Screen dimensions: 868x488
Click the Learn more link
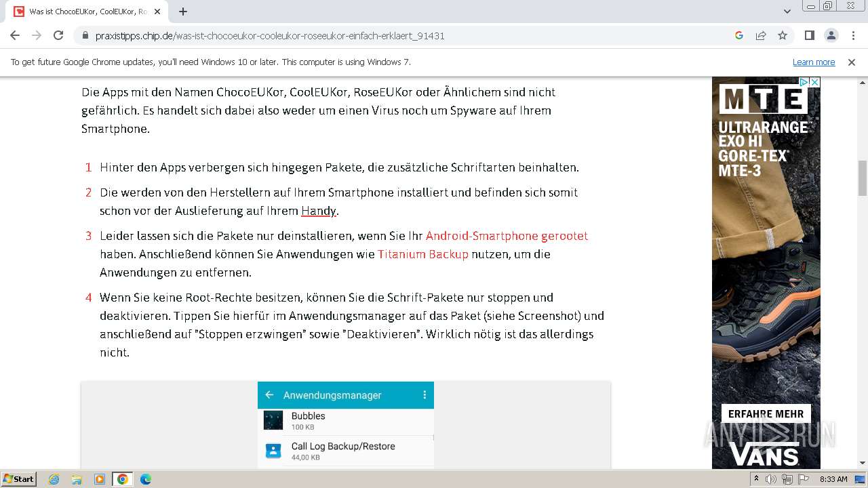[x=814, y=62]
